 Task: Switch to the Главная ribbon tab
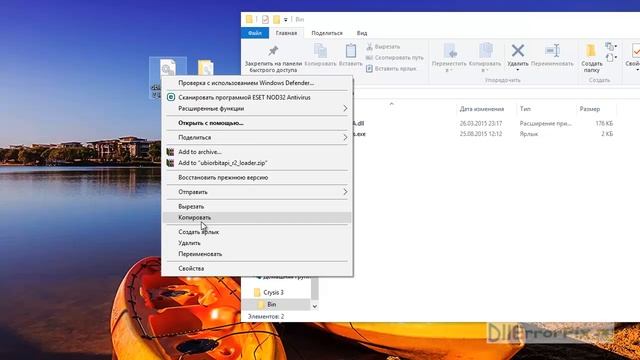click(286, 33)
